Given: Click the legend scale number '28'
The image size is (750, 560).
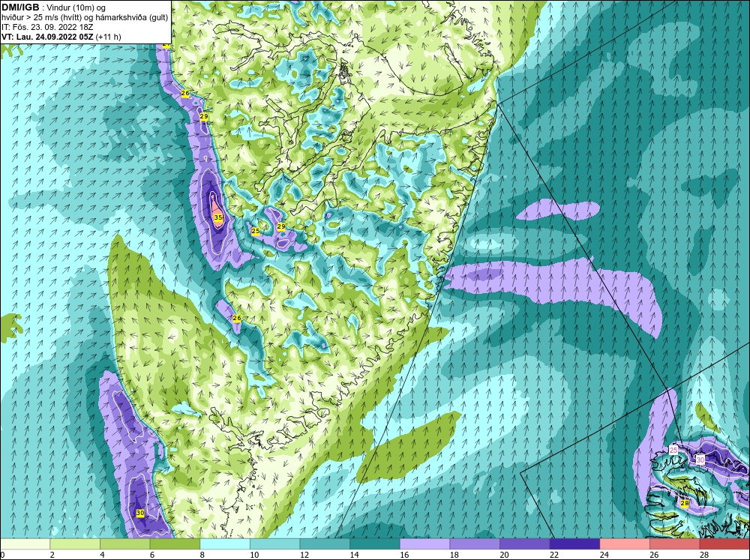Looking at the screenshot, I should coord(704,555).
